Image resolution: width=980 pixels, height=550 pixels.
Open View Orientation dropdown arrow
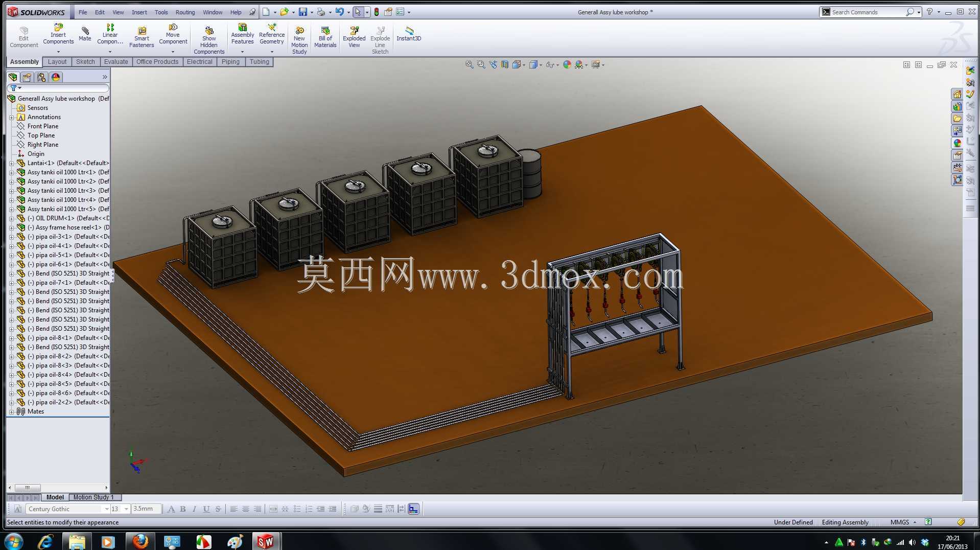524,65
